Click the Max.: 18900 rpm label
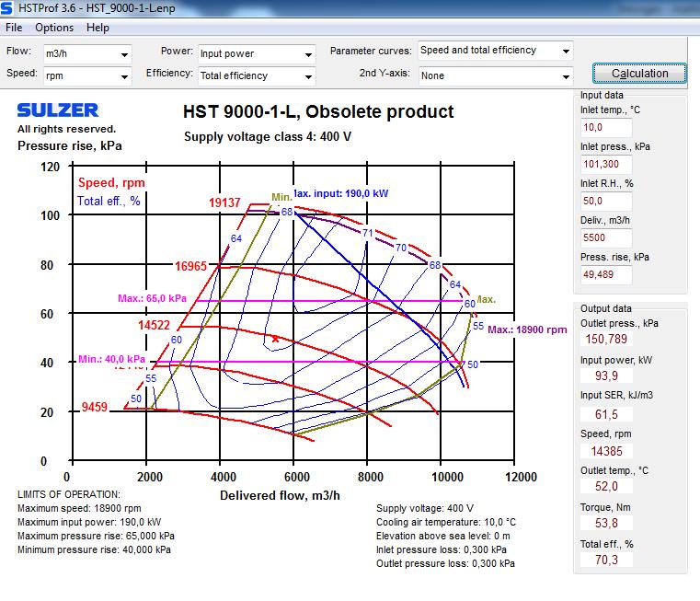Screen dimensions: 700x601 tap(527, 329)
